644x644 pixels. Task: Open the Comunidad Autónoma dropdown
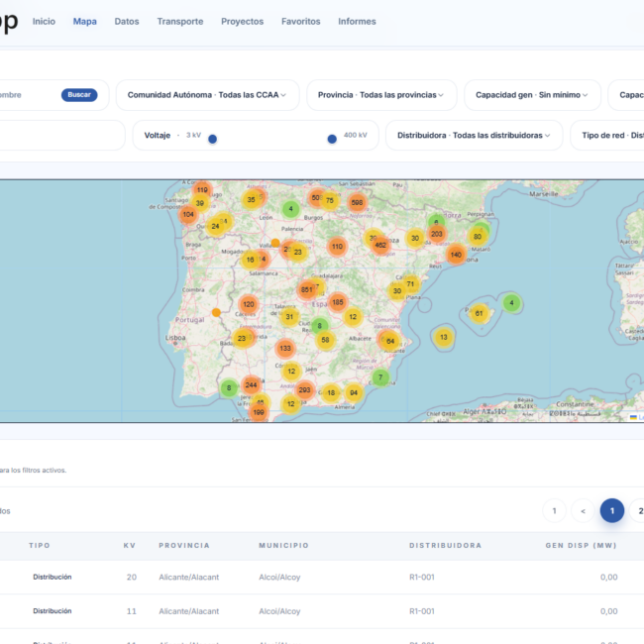click(x=207, y=95)
